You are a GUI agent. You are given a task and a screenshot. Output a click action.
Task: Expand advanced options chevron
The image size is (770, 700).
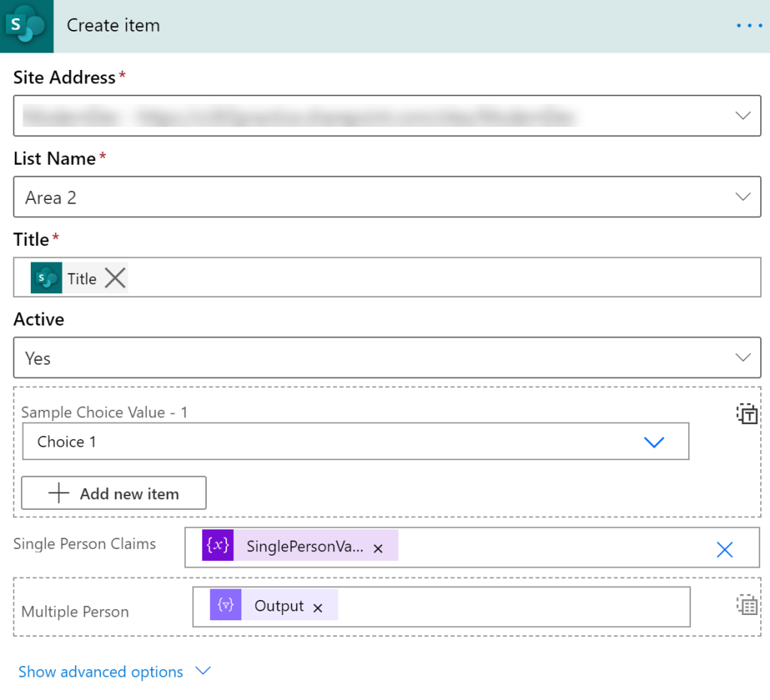pos(203,671)
